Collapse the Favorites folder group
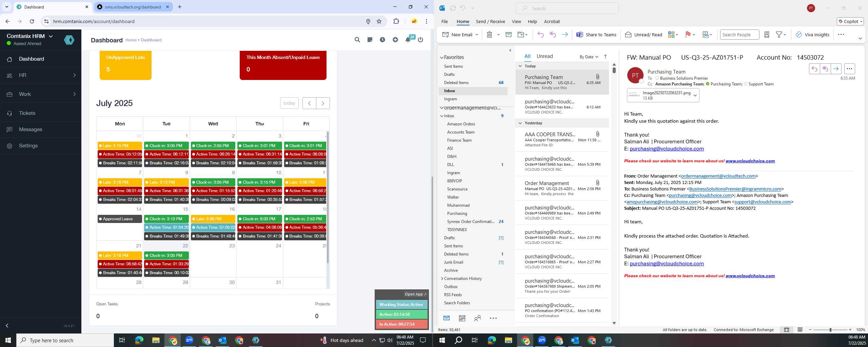 (442, 58)
